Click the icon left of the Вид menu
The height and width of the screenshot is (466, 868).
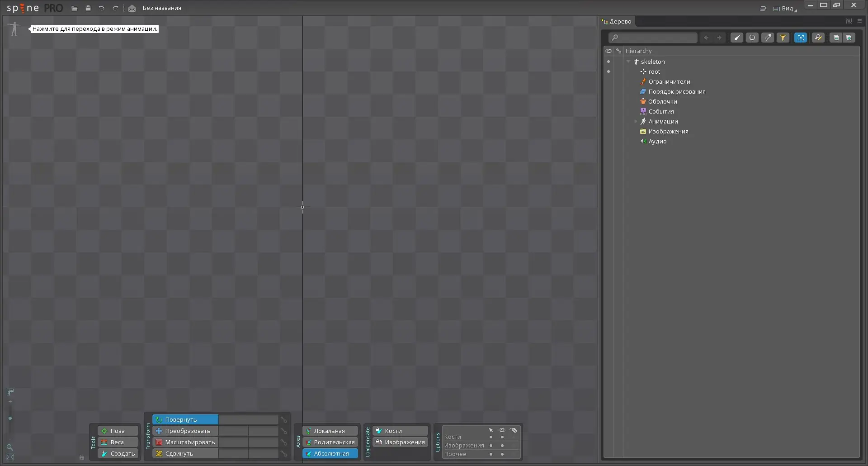[763, 9]
